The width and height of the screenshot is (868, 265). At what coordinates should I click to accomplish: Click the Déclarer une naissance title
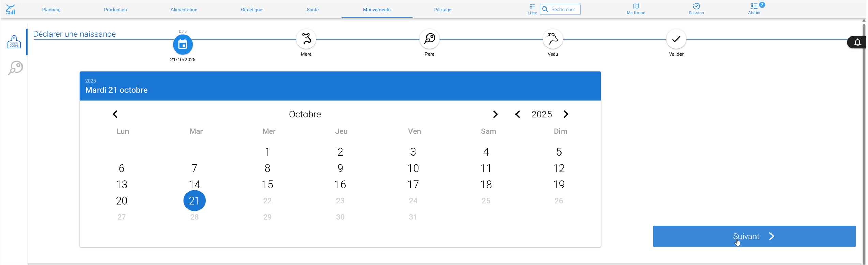[75, 34]
